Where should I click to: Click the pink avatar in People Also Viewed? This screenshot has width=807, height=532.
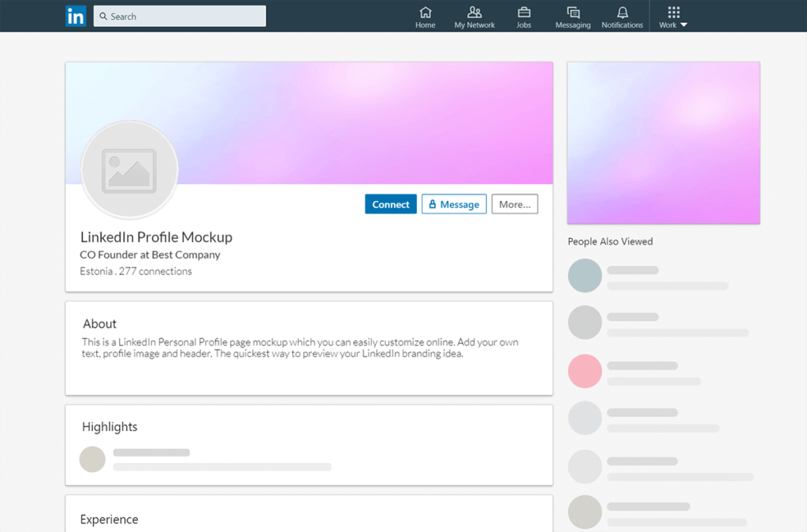pos(585,370)
